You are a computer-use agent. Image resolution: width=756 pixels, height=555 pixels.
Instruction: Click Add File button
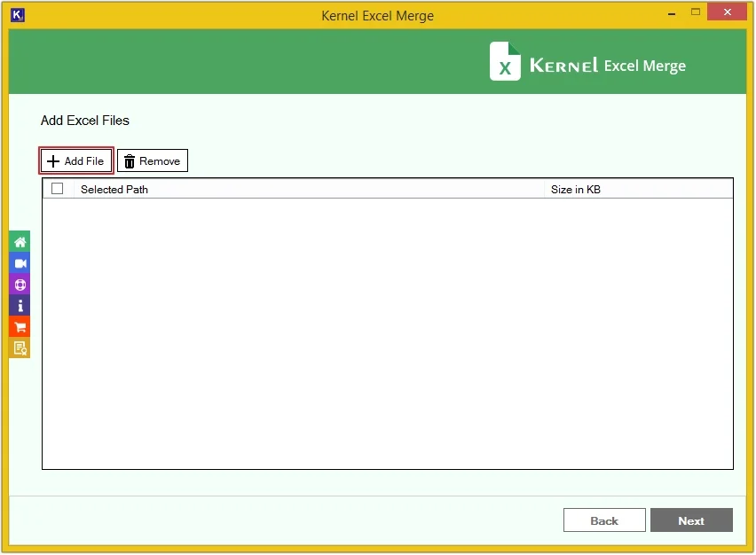point(76,160)
